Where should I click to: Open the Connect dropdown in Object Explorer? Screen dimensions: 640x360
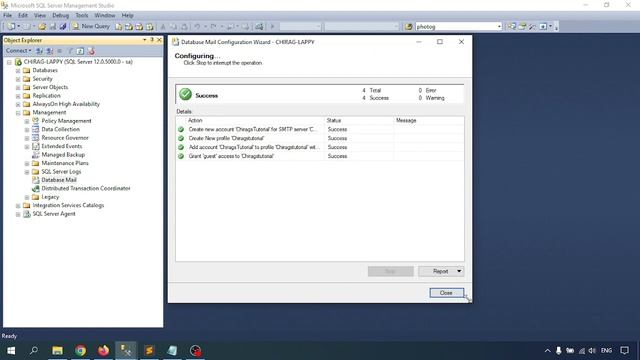click(x=19, y=51)
